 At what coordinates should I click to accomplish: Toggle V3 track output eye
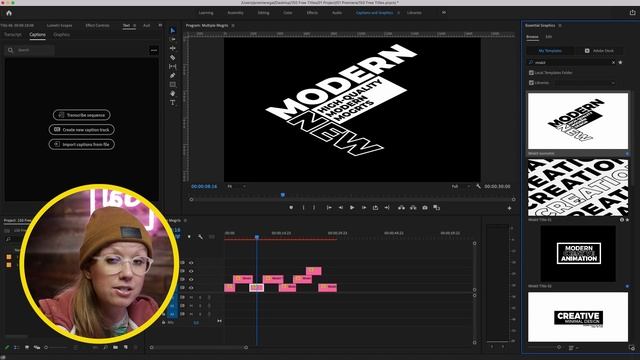pyautogui.click(x=191, y=271)
